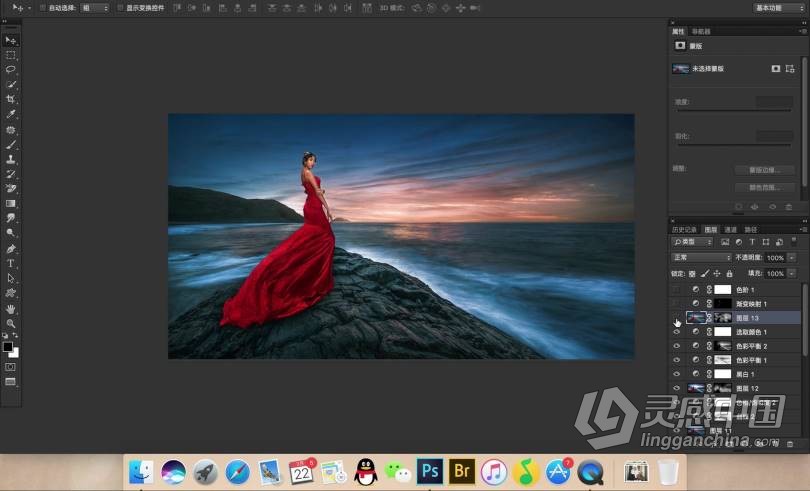The height and width of the screenshot is (491, 810).
Task: Select the Gradient tool
Action: [x=10, y=204]
